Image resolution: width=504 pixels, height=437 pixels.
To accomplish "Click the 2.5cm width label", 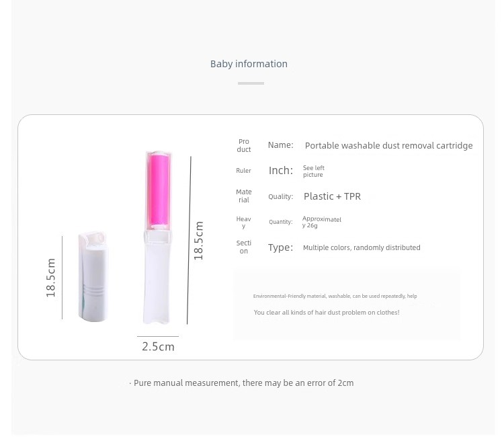I will (x=158, y=347).
